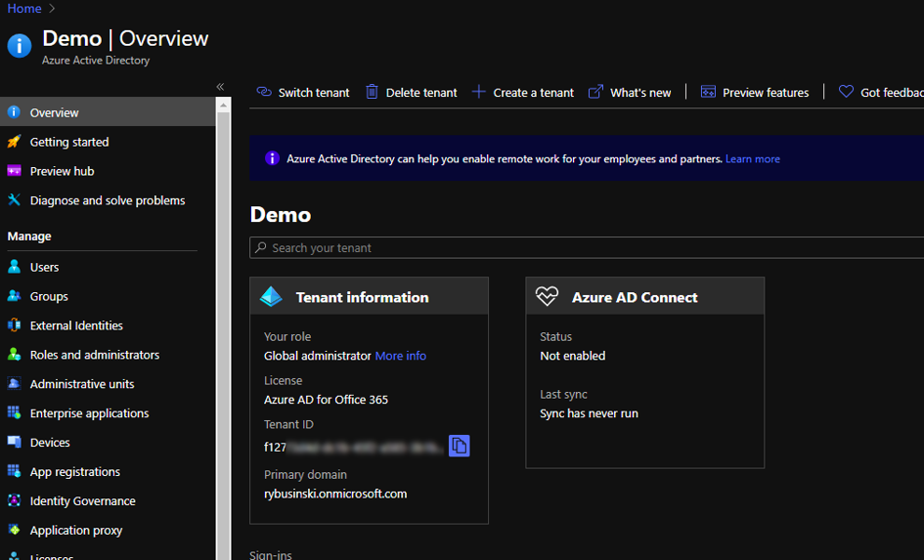Open Enterprise applications
924x560 pixels.
pyautogui.click(x=89, y=413)
